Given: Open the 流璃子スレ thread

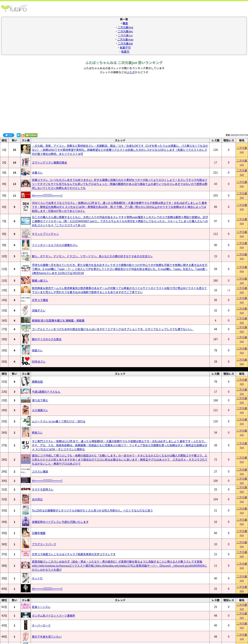Looking at the screenshot, I should pos(39,311).
